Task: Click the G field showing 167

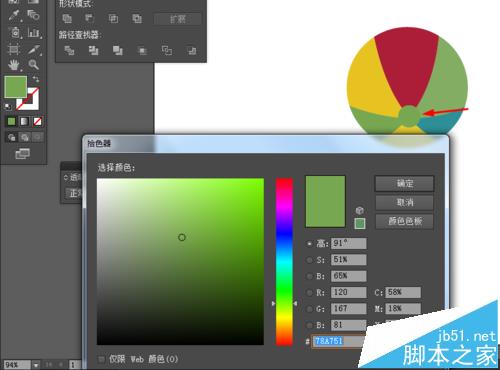Action: pos(349,309)
